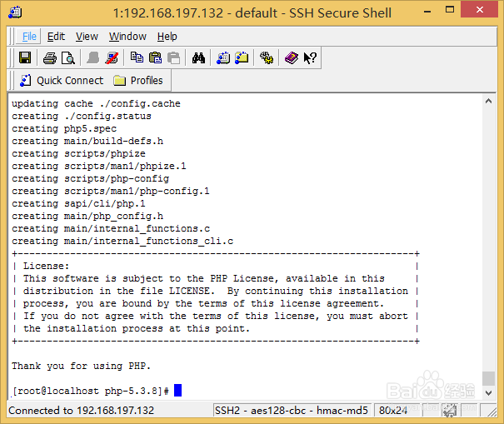Click the Print icon

(50, 58)
